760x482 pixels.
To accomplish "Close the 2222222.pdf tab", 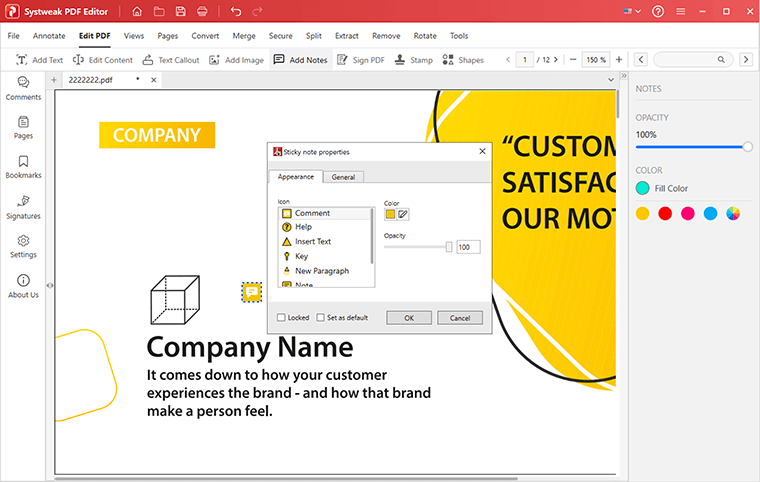I will click(x=153, y=80).
